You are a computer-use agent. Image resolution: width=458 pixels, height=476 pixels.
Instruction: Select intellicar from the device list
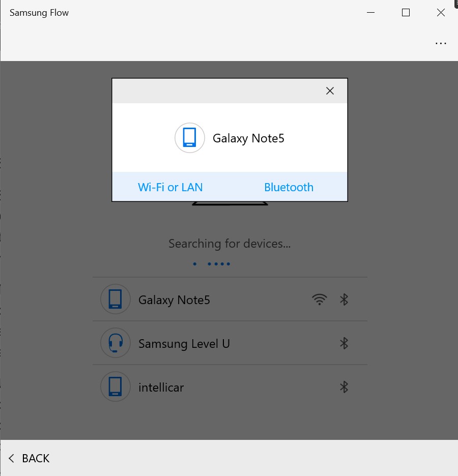(x=161, y=388)
